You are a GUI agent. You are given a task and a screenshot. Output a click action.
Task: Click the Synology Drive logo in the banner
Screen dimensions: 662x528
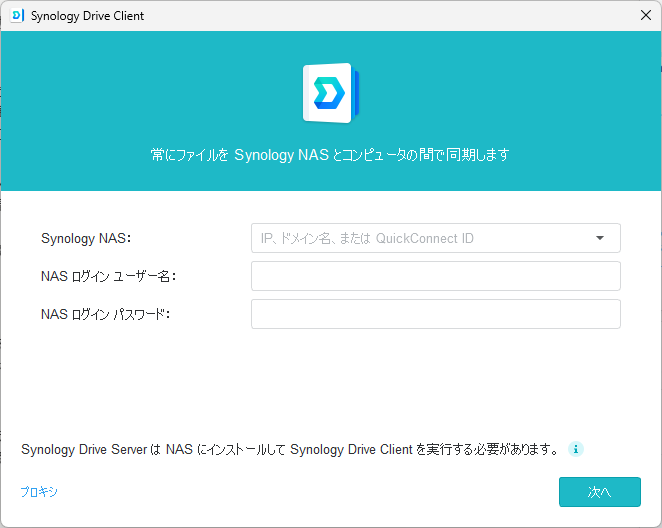pos(331,93)
